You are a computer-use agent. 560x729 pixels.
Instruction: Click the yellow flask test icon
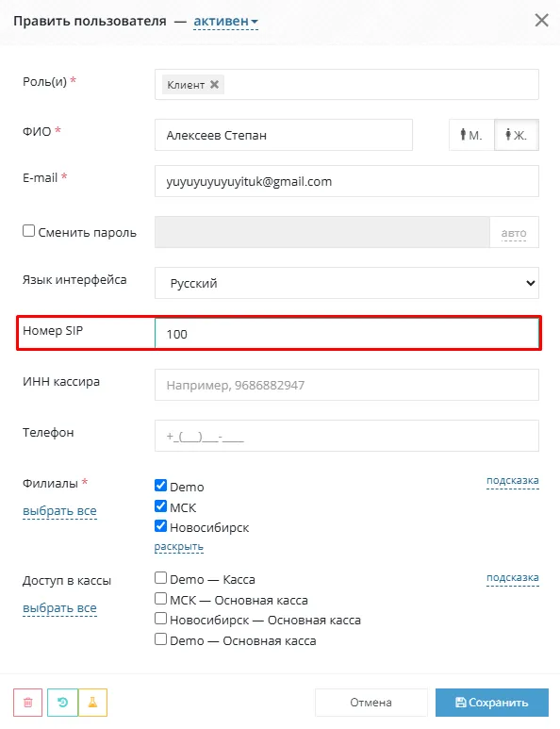(x=93, y=702)
